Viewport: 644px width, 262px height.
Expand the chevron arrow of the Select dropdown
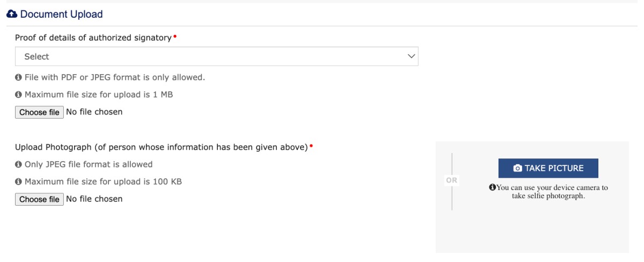click(412, 56)
